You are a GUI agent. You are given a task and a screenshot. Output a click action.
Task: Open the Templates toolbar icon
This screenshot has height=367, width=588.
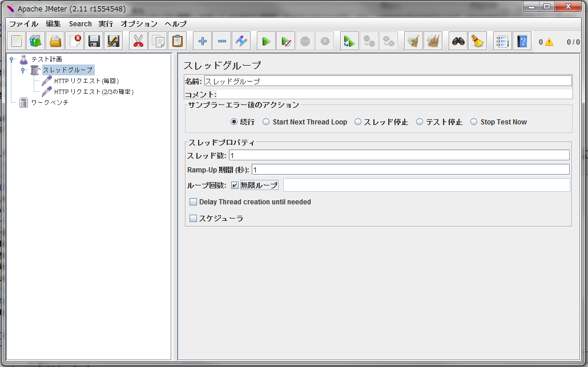(x=35, y=41)
